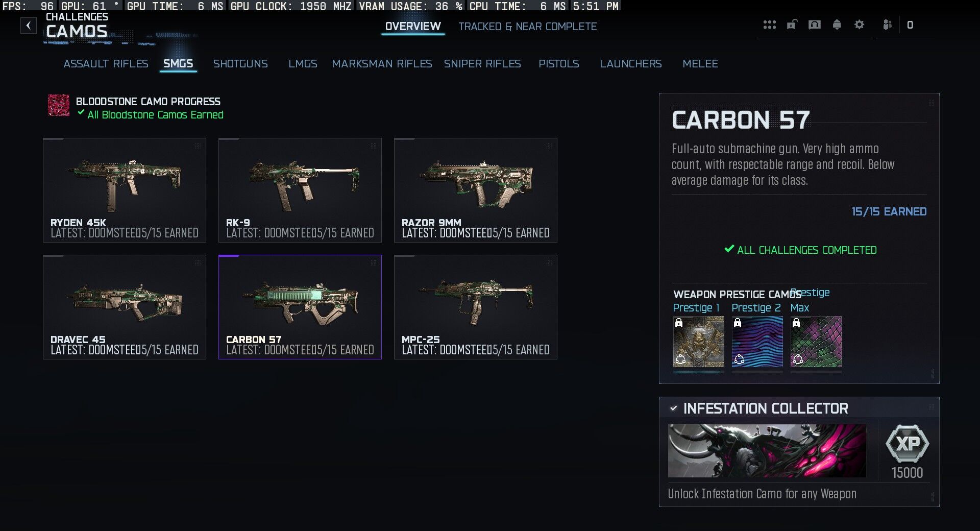Go back using the left arrow

tap(29, 25)
